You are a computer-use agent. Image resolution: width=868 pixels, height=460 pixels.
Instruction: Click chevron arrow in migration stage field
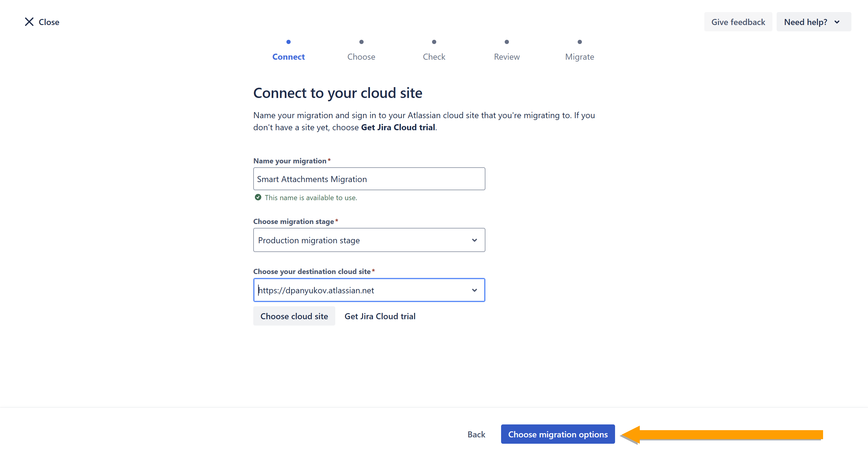pos(475,240)
